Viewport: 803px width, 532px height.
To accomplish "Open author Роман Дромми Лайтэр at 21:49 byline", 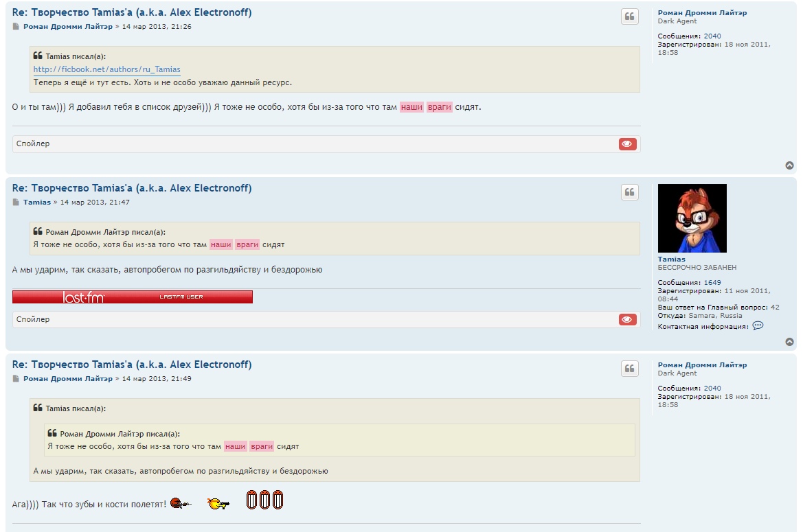I will [x=67, y=378].
